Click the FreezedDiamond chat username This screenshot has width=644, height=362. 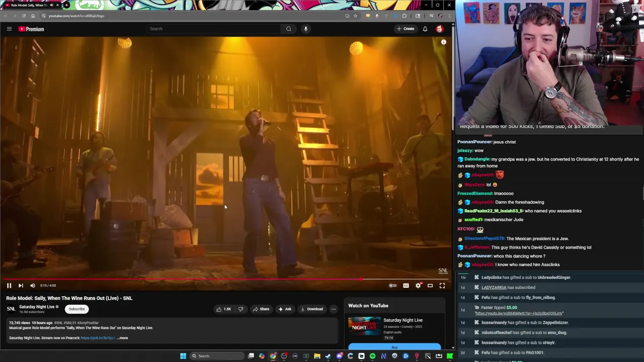[475, 194]
